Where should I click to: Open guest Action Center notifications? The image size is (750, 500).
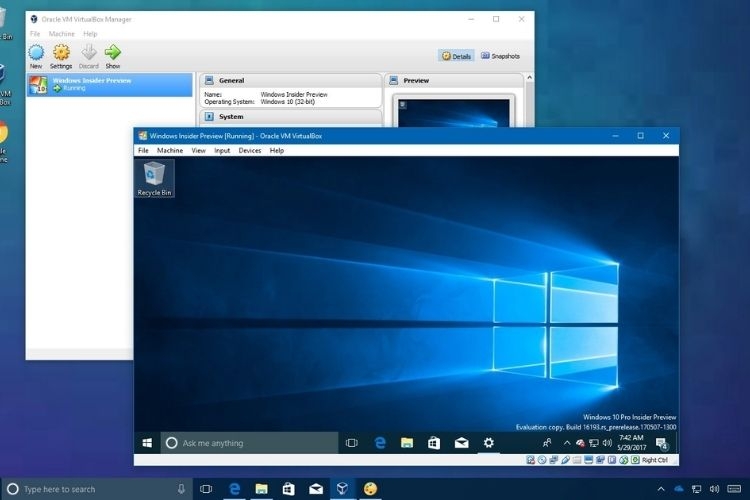[x=662, y=444]
